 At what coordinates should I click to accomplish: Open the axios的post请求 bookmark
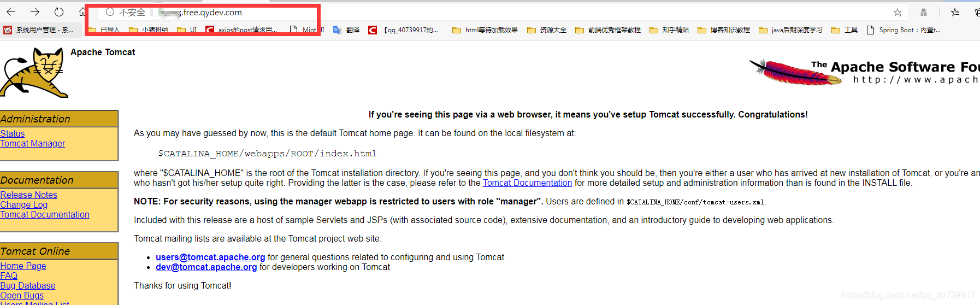[x=242, y=30]
